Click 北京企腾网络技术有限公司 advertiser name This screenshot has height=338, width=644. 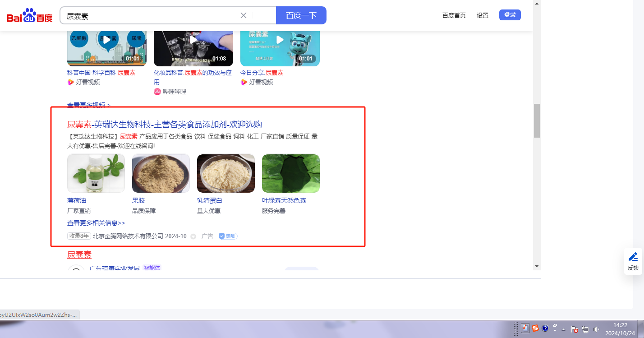tap(128, 236)
